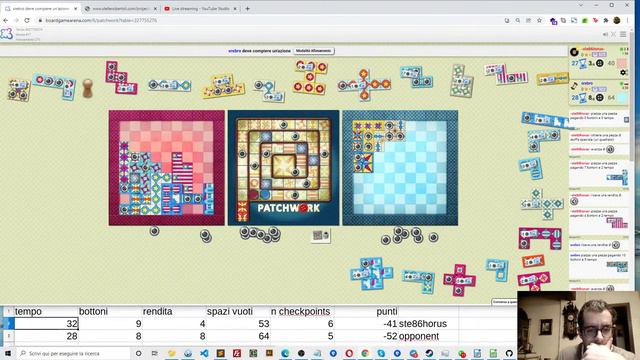Click the special 1x1 patch below board
The height and width of the screenshot is (360, 640).
[x=320, y=236]
